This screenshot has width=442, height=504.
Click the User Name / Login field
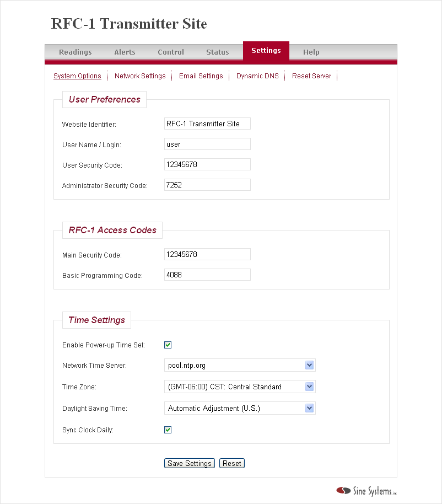(207, 144)
